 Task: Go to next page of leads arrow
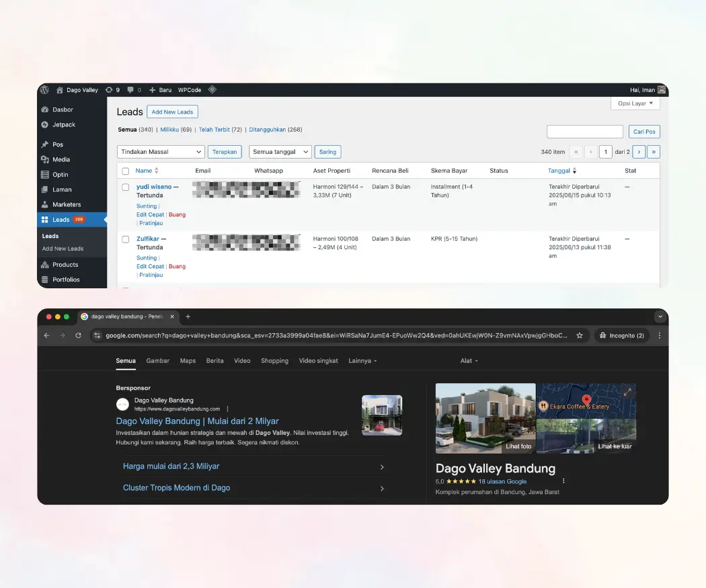639,152
